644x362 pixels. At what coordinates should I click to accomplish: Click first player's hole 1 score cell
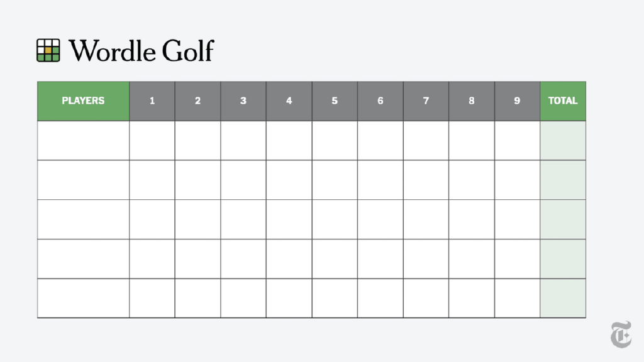click(x=152, y=140)
